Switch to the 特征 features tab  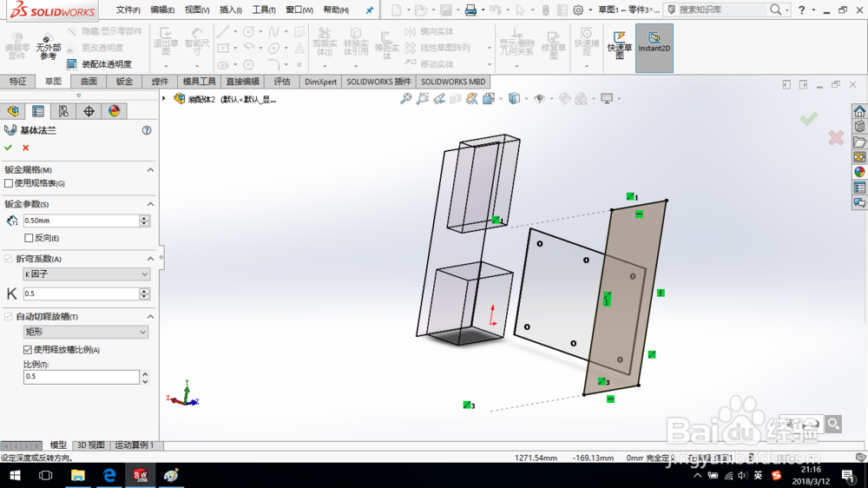coord(17,82)
